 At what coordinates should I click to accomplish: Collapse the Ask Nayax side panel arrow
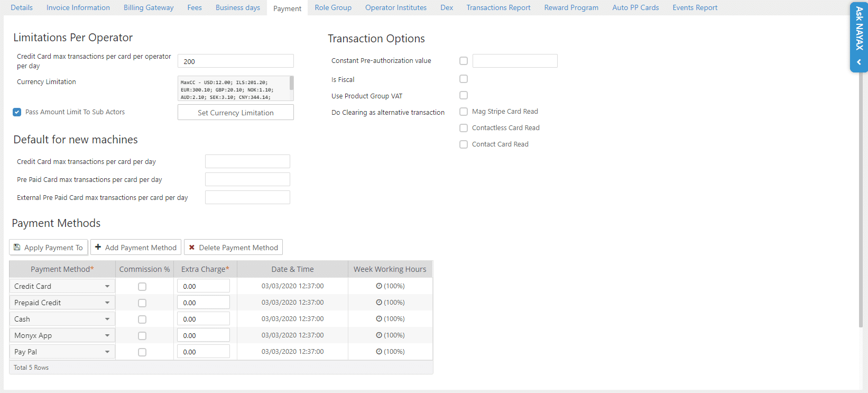pyautogui.click(x=859, y=62)
